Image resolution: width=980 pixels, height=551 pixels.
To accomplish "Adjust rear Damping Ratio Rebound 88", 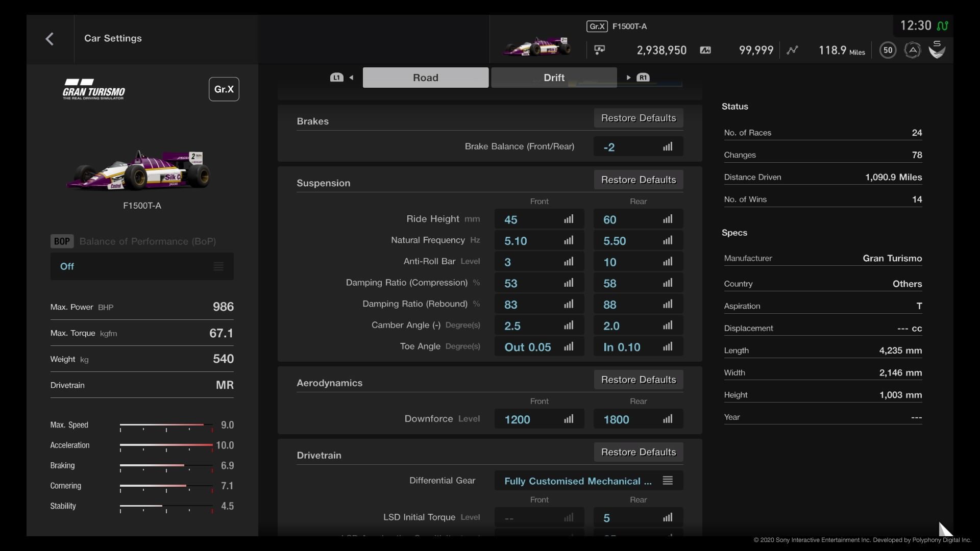I will (x=638, y=305).
